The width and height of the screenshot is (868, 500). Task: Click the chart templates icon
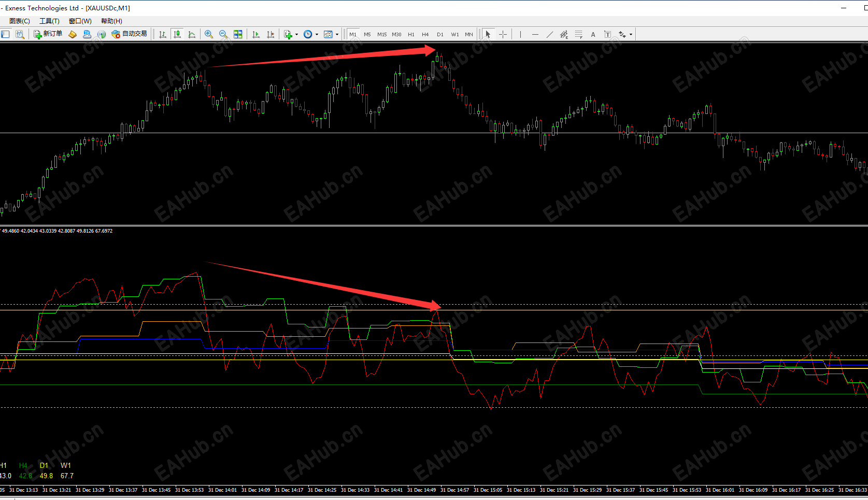(328, 34)
